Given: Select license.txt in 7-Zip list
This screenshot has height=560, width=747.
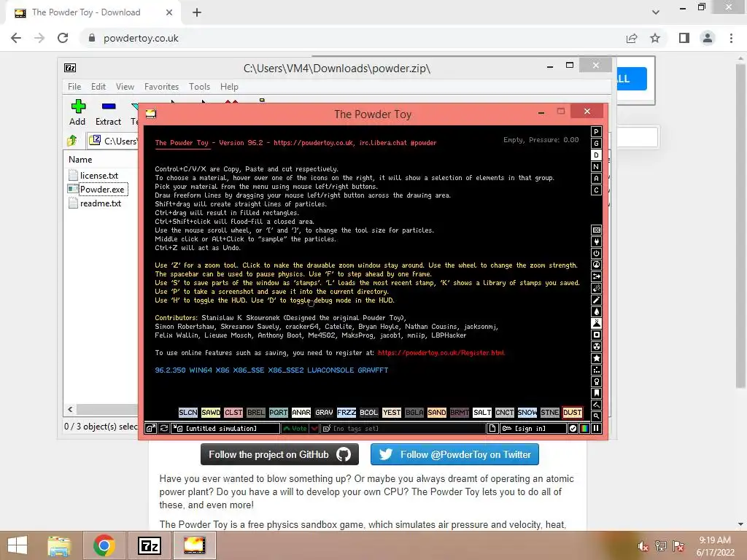Looking at the screenshot, I should pos(99,176).
